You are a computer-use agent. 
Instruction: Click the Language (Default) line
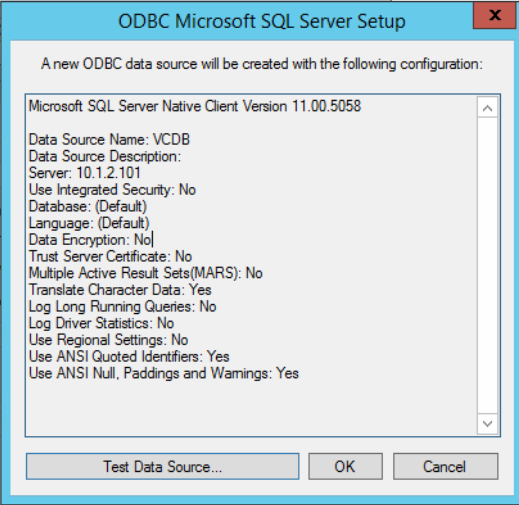[x=89, y=223]
